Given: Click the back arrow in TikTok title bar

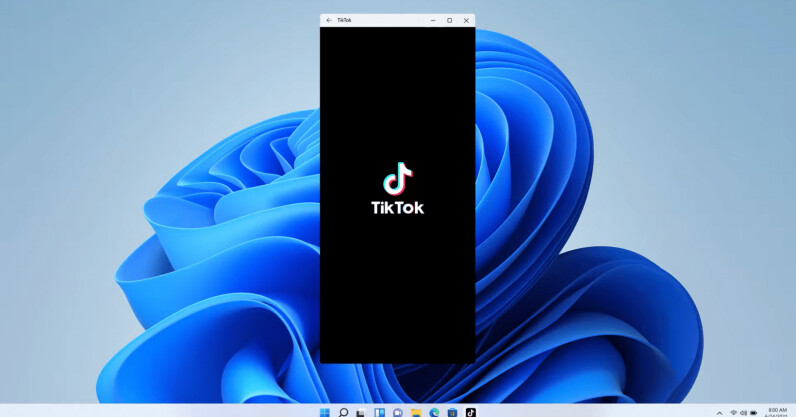Looking at the screenshot, I should tap(329, 20).
